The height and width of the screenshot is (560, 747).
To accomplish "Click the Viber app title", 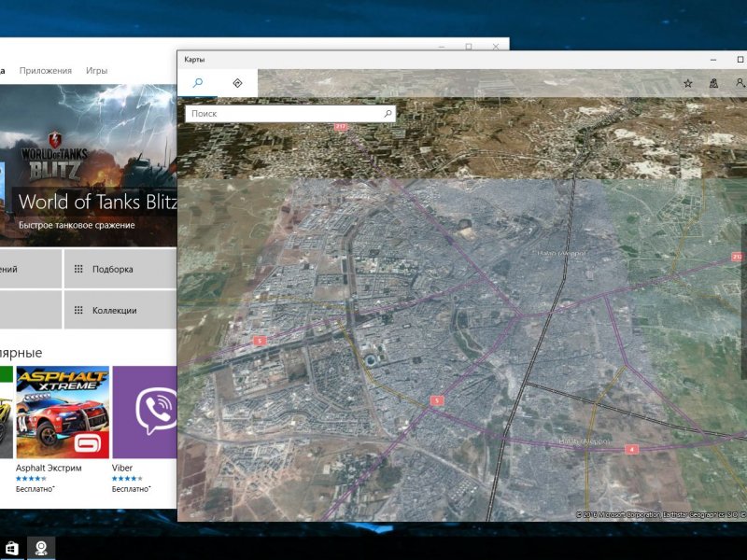I will pos(122,468).
